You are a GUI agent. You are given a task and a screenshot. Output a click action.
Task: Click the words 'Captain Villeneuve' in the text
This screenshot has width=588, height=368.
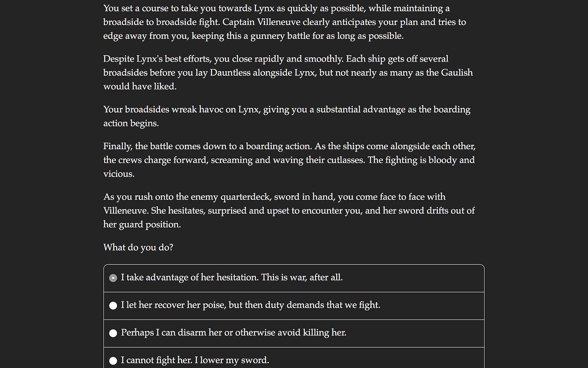pyautogui.click(x=261, y=22)
